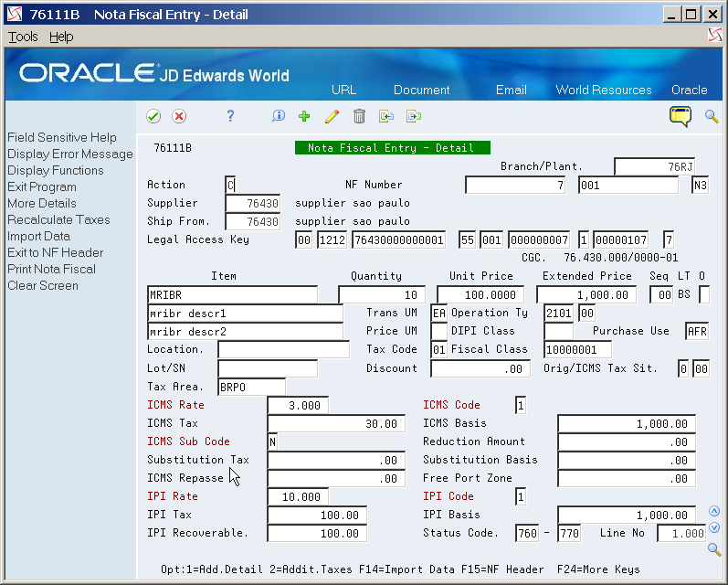The height and width of the screenshot is (585, 728).
Task: Select Print Nota Fiscal
Action: 51,269
